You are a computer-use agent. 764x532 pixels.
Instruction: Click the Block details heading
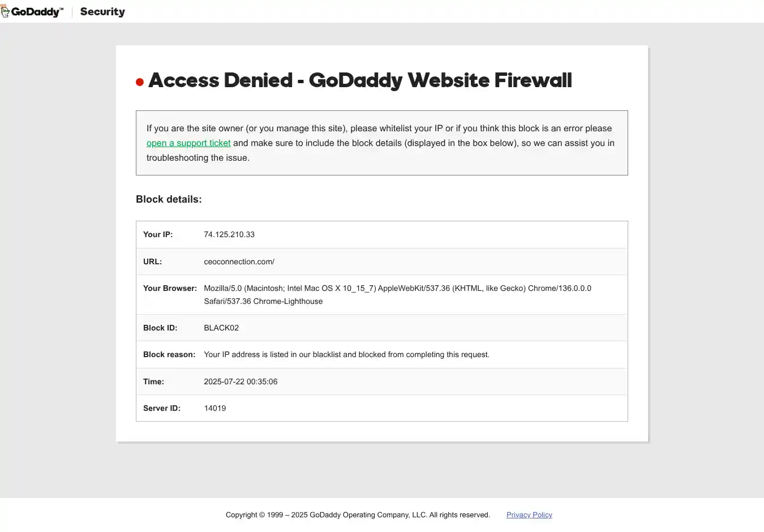169,199
